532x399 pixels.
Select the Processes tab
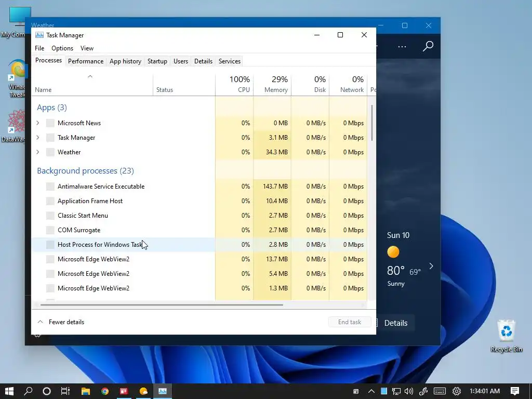[x=48, y=60]
